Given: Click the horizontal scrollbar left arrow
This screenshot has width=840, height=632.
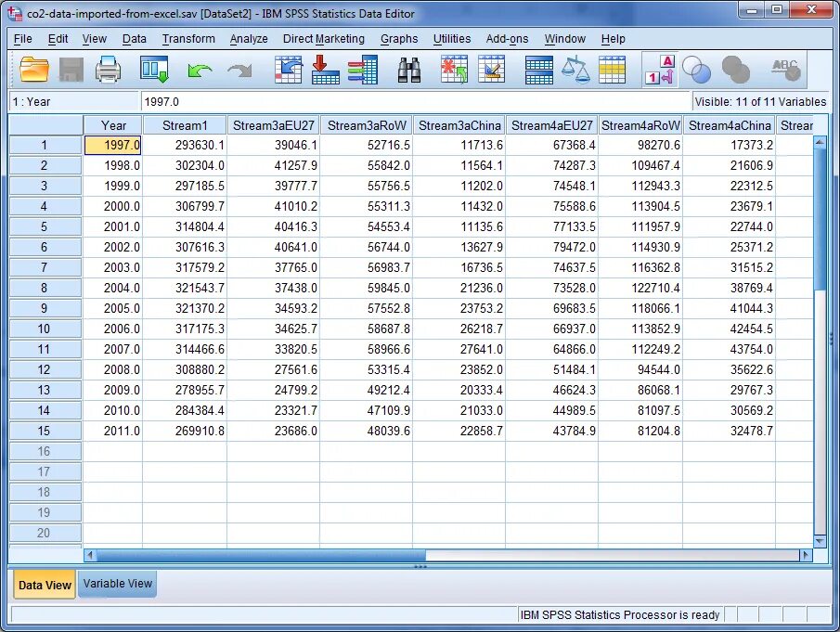Looking at the screenshot, I should pos(90,555).
